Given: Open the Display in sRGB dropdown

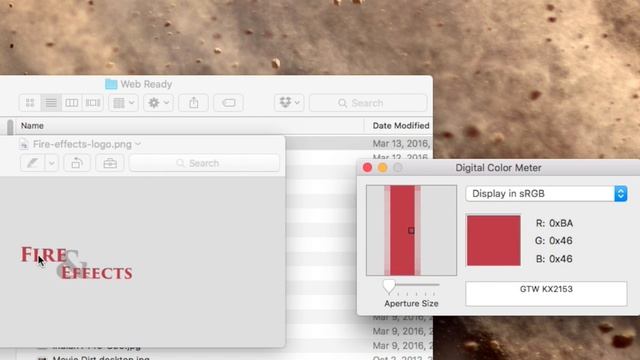Looking at the screenshot, I should pyautogui.click(x=546, y=193).
